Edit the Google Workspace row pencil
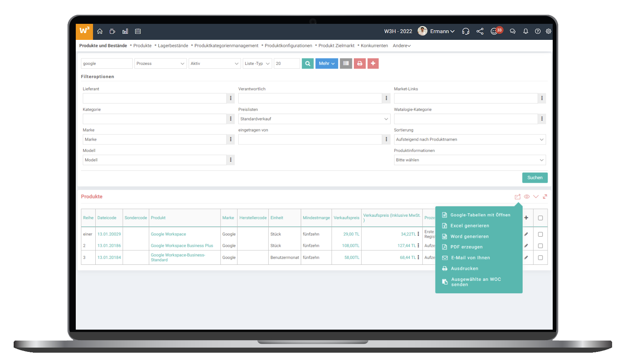 pos(526,234)
